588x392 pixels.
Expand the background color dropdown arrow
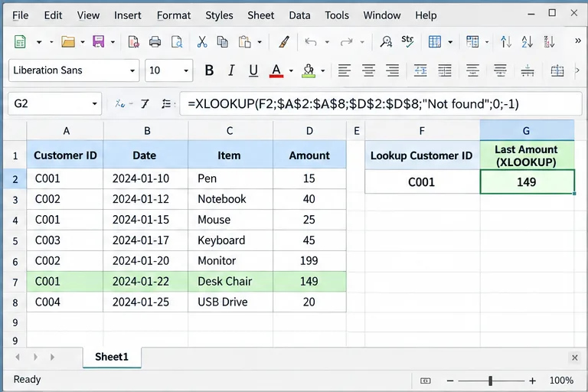point(323,70)
